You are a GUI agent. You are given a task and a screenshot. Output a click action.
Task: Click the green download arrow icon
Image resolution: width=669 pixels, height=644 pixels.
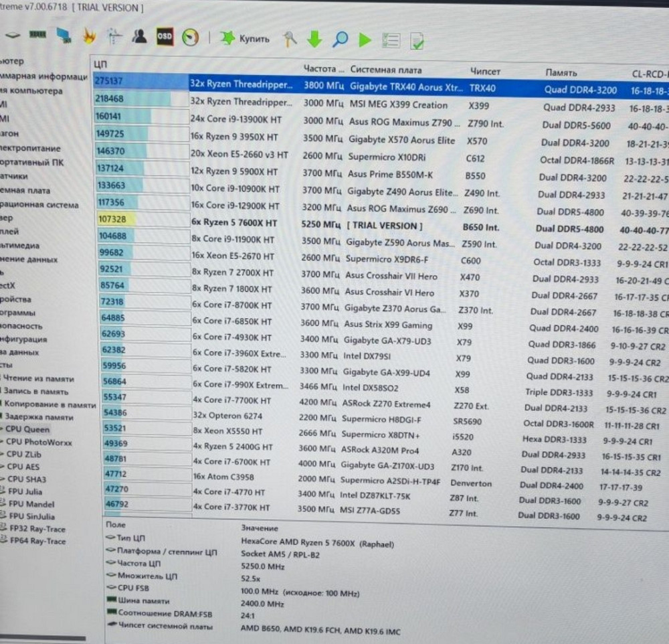(314, 40)
